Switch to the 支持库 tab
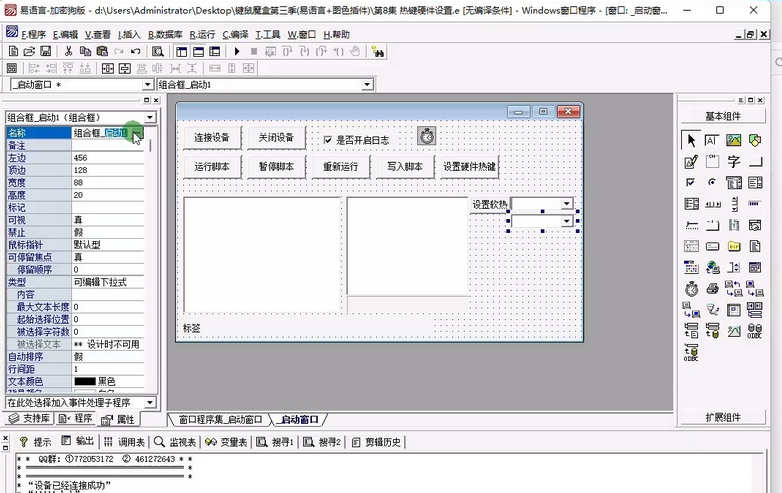The height and width of the screenshot is (493, 782). click(30, 418)
